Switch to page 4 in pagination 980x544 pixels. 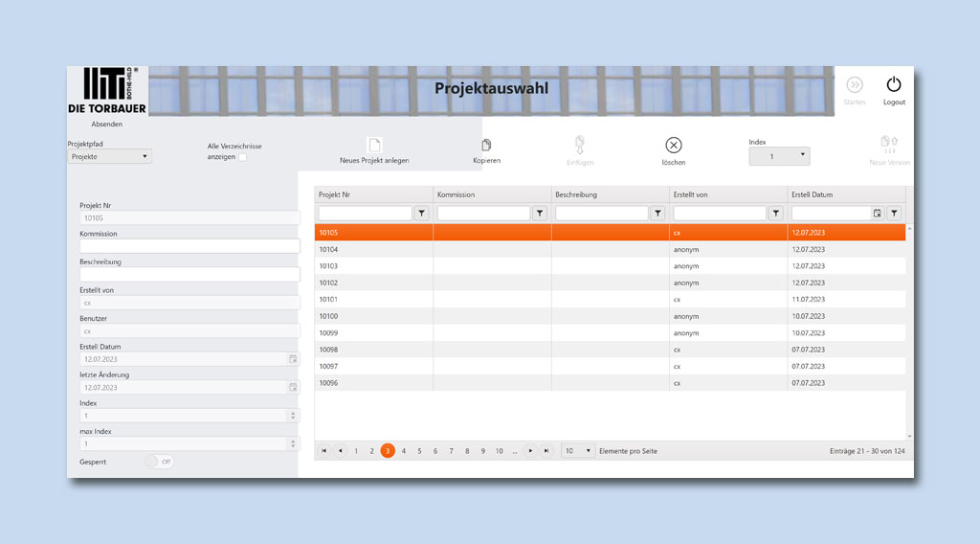coord(404,451)
